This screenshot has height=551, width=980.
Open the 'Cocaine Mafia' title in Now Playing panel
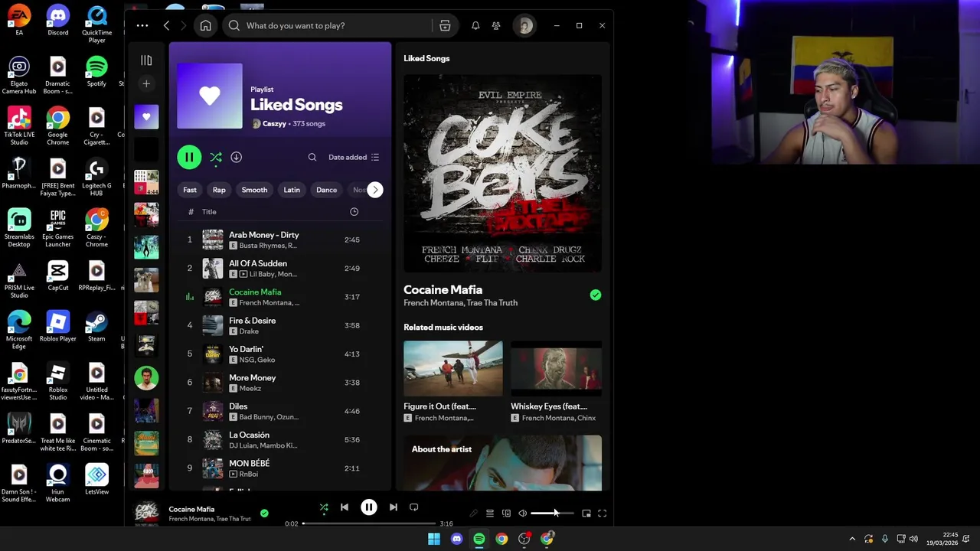pos(443,289)
